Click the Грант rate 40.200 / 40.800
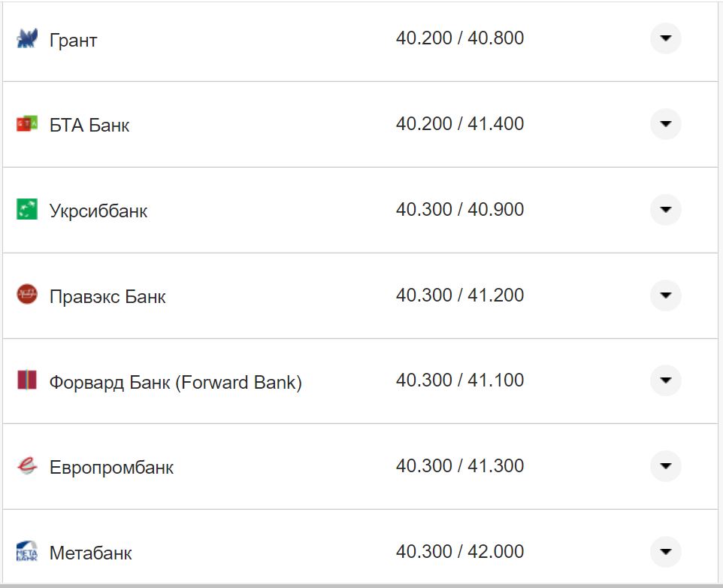This screenshot has width=723, height=588. 459,38
